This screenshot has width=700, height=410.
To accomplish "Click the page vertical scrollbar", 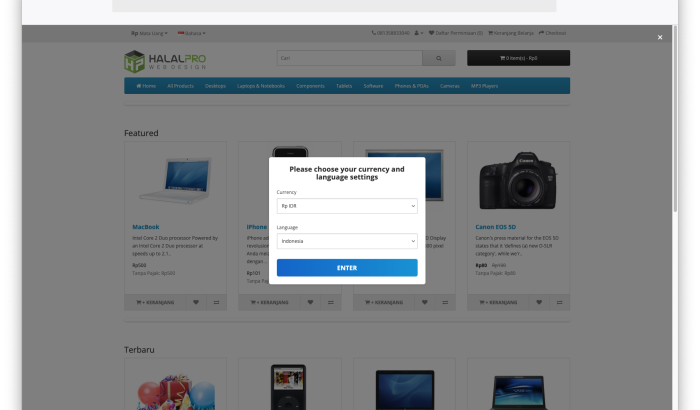I will coord(675,118).
